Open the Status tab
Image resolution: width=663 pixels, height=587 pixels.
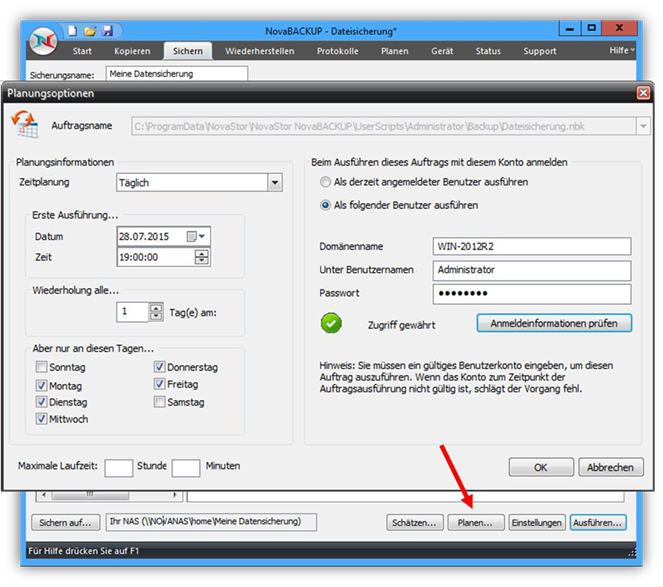(488, 51)
